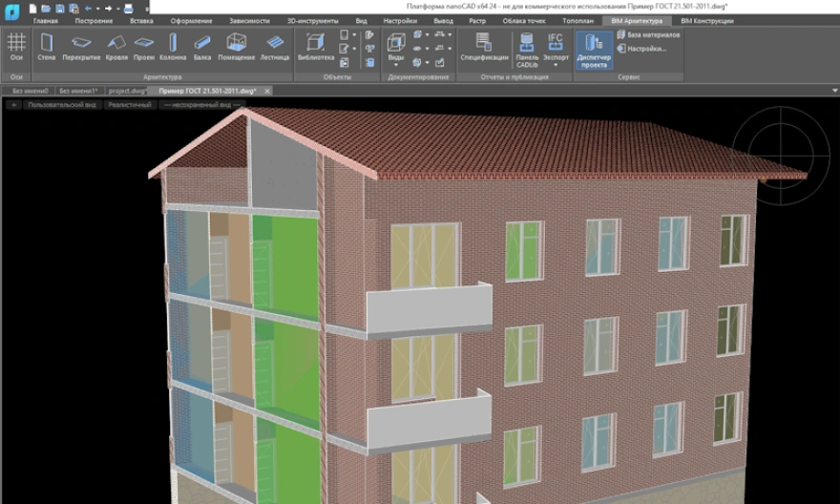
Task: Open the project.dwg document tab
Action: (x=126, y=91)
